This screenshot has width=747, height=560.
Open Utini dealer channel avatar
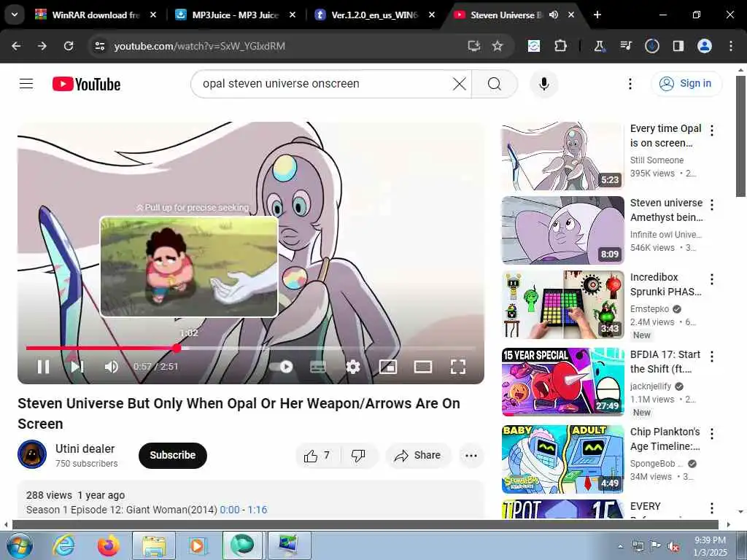point(32,454)
